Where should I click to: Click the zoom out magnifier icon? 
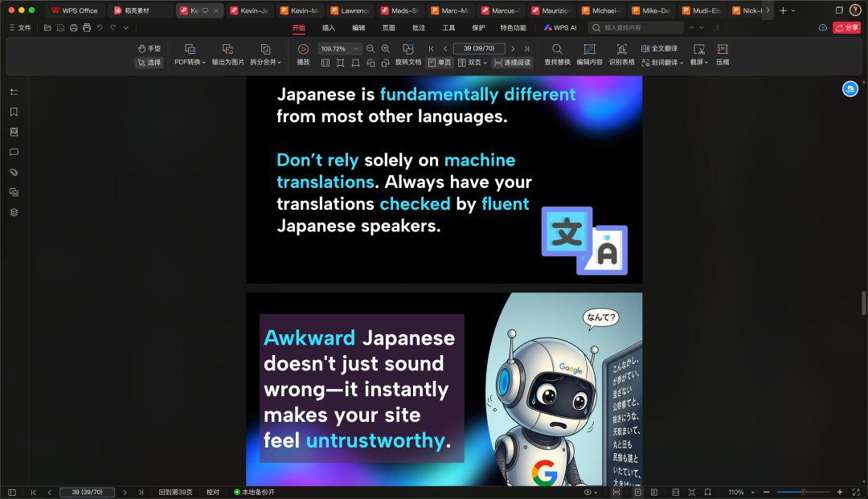(371, 49)
